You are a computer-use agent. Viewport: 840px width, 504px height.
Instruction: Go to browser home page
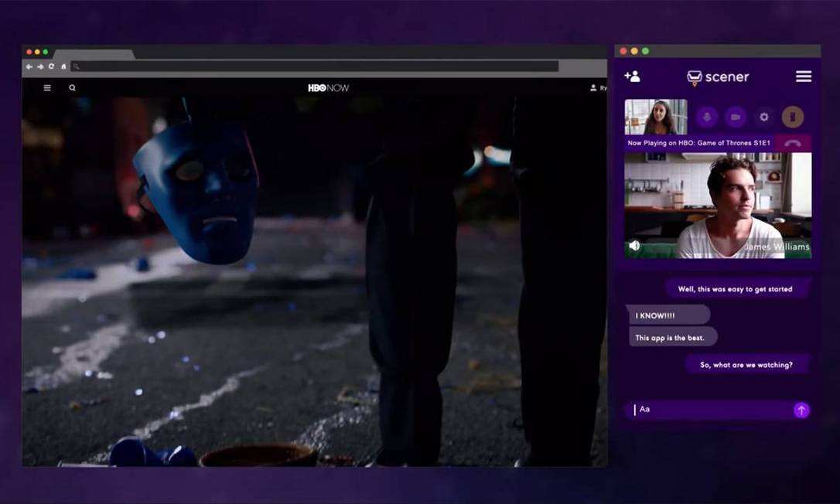(63, 66)
